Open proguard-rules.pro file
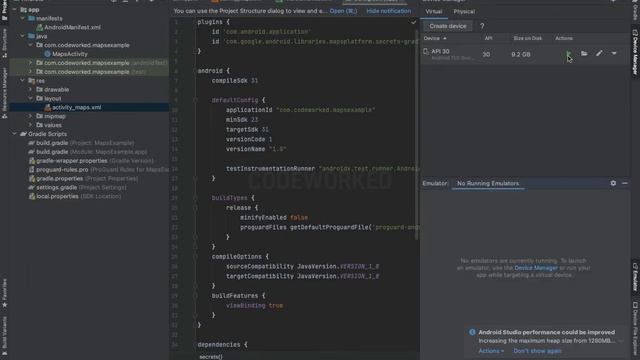The height and width of the screenshot is (360, 640). click(x=98, y=169)
